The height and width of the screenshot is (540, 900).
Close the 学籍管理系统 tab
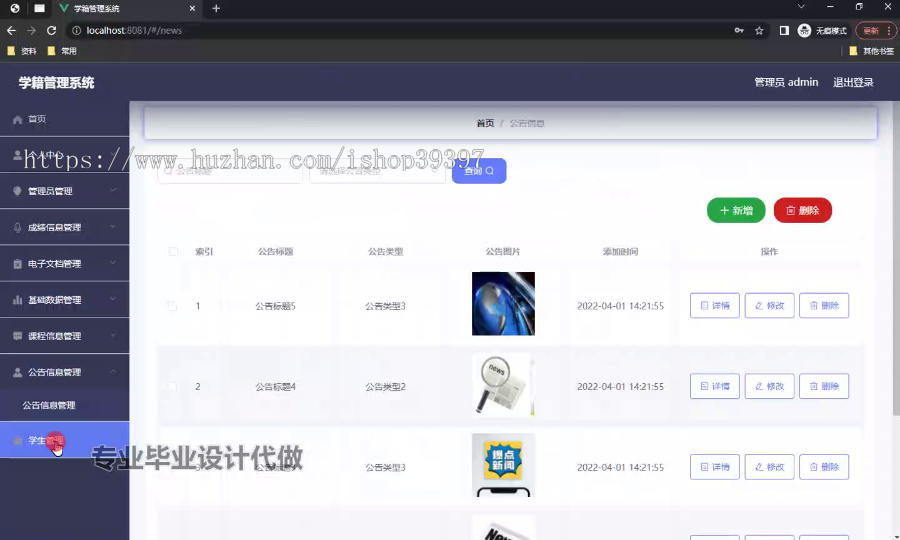[x=192, y=8]
